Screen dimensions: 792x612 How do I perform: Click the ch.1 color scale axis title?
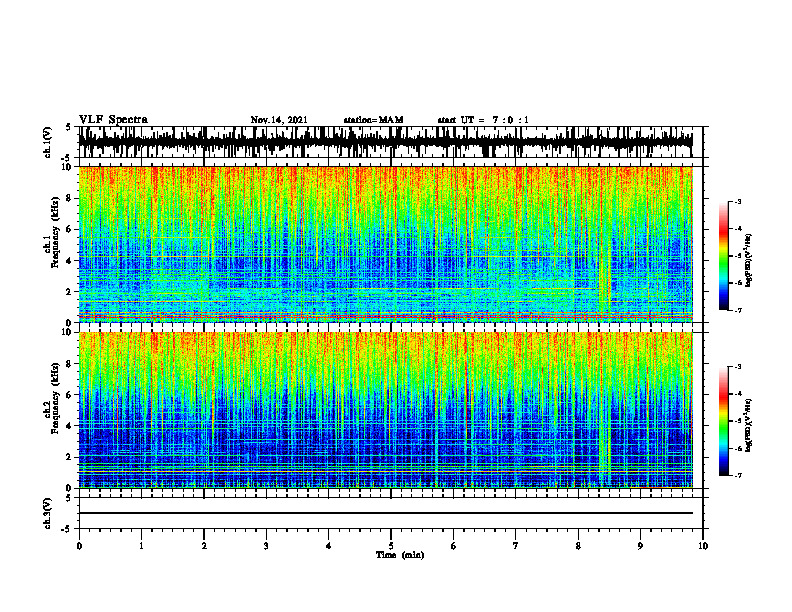tap(749, 261)
